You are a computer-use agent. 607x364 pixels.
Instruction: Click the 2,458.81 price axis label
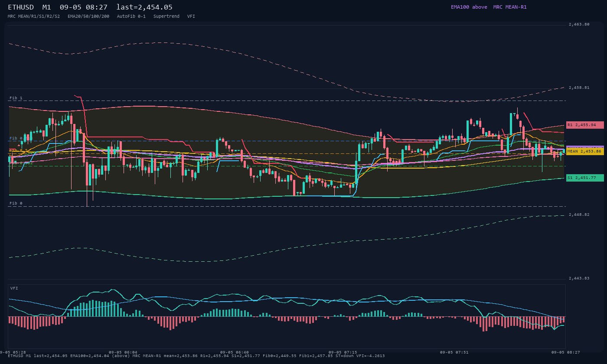(579, 88)
